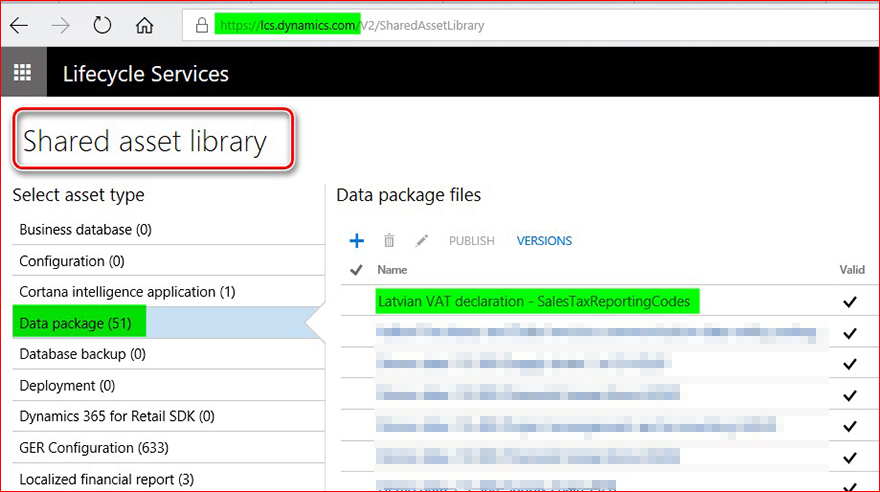Open the app launcher grid icon

pos(22,72)
